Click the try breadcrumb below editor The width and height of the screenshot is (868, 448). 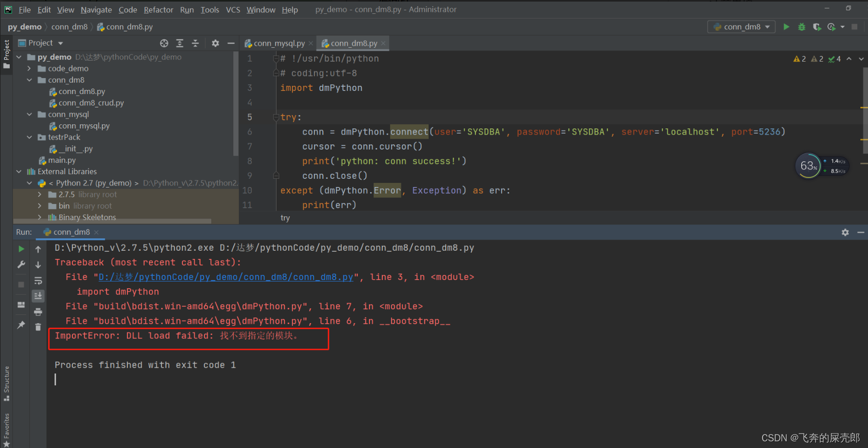tap(285, 218)
